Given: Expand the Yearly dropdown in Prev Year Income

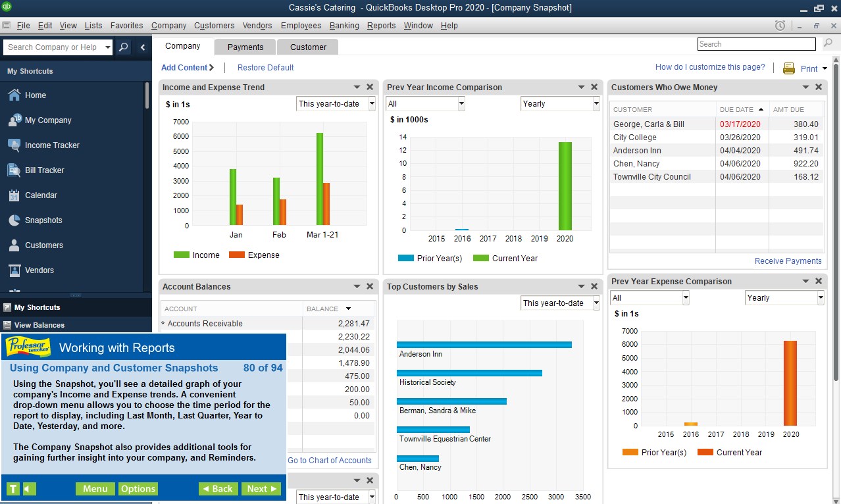Looking at the screenshot, I should pyautogui.click(x=560, y=104).
